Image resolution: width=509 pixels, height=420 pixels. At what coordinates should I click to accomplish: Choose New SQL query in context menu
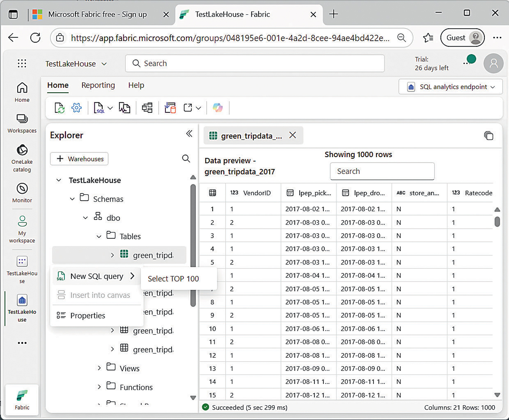(96, 276)
